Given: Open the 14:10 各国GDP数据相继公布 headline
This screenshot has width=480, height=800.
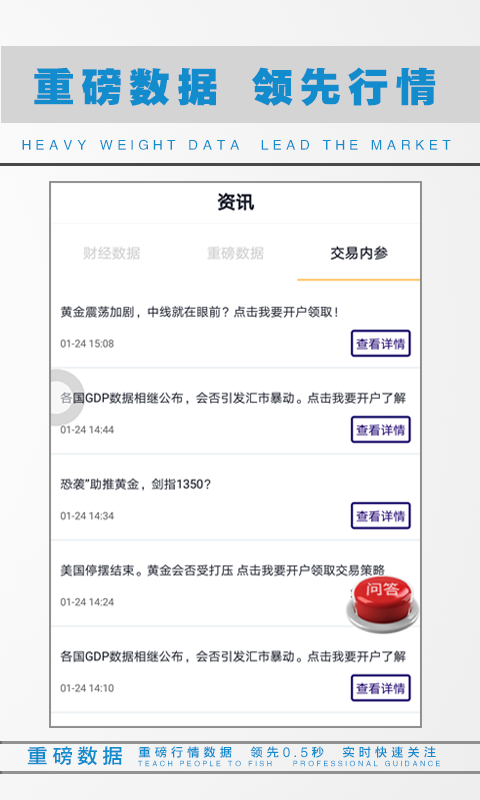Looking at the screenshot, I should [233, 656].
